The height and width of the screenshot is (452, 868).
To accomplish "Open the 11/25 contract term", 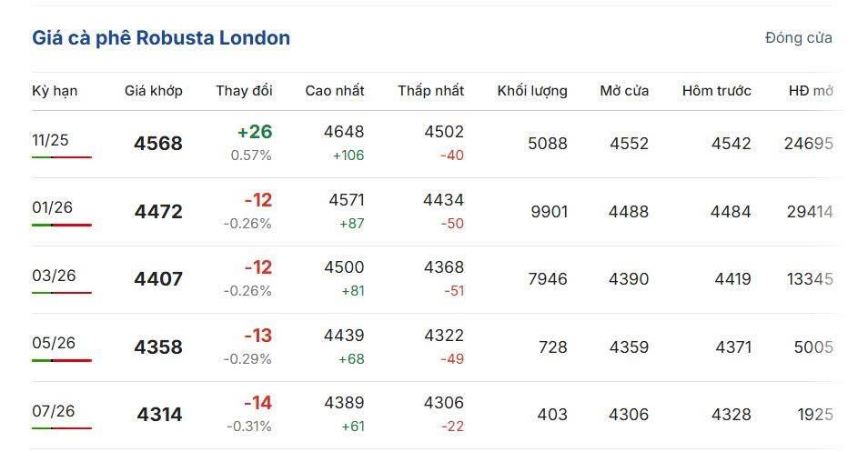I will pyautogui.click(x=50, y=140).
